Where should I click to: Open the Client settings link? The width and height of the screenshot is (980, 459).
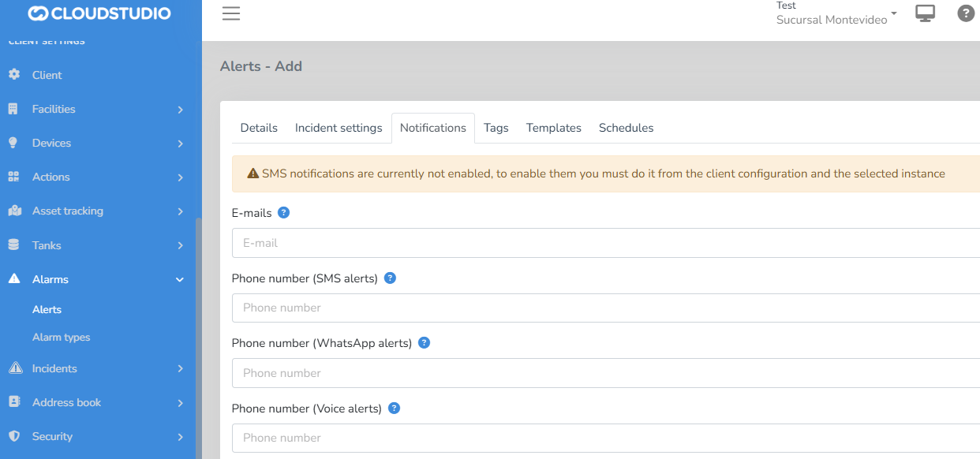point(47,75)
